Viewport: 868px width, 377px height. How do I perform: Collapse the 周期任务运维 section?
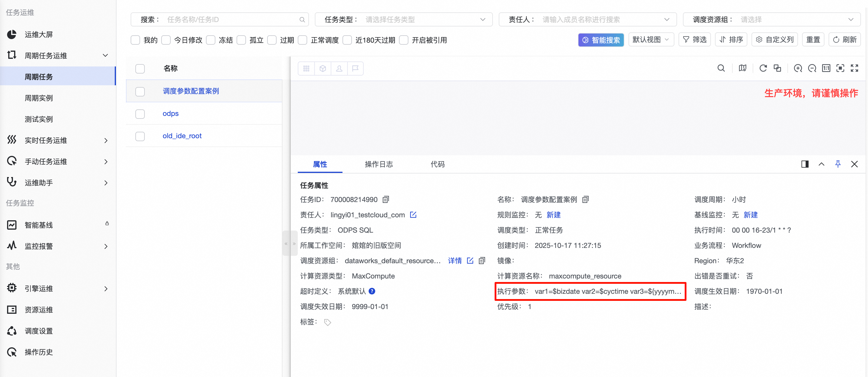point(105,55)
